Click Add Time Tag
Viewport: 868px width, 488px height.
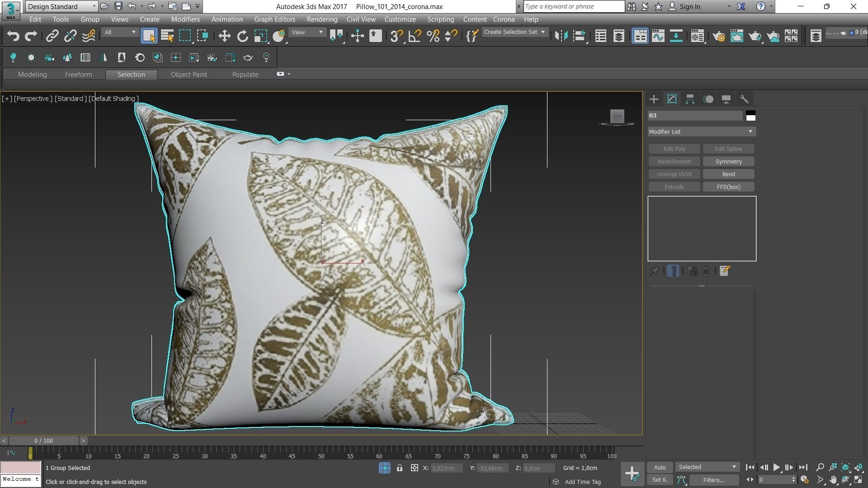click(583, 482)
